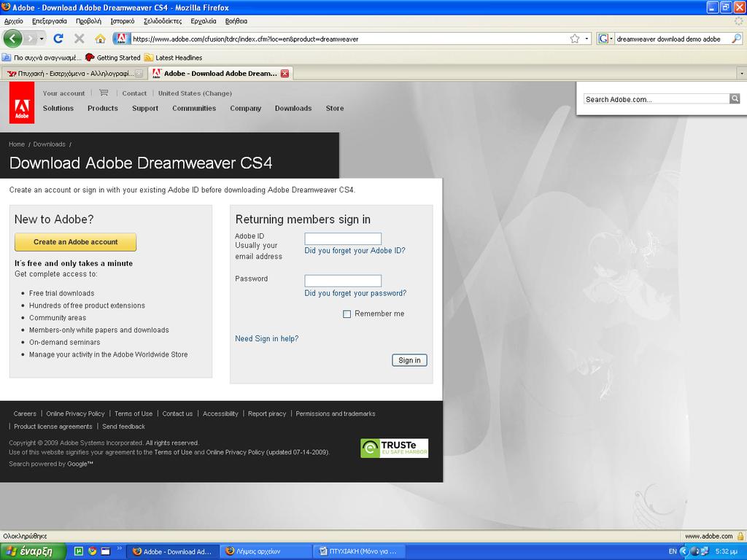Open the Ιστορικό menu
This screenshot has height=560, width=747.
tap(123, 21)
